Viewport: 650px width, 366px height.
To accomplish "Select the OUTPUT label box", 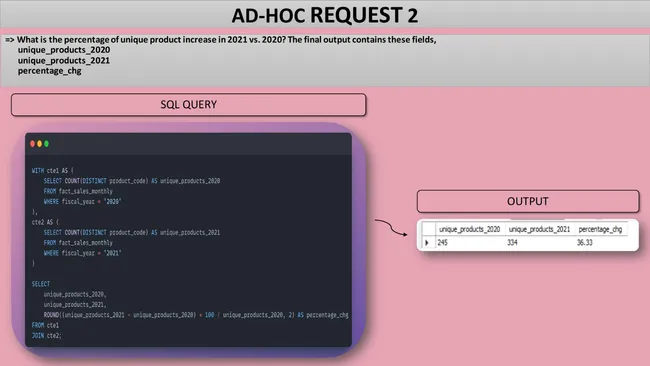I will point(528,201).
